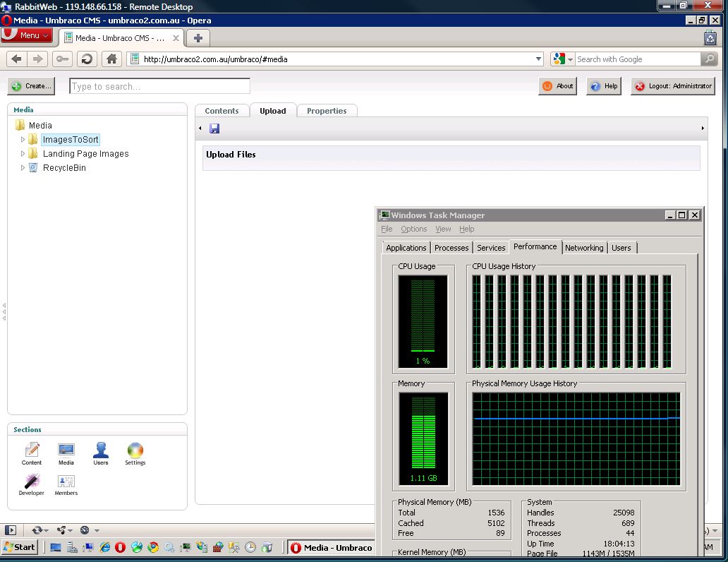728x562 pixels.
Task: Open the search engine selector dropdown
Action: (563, 59)
